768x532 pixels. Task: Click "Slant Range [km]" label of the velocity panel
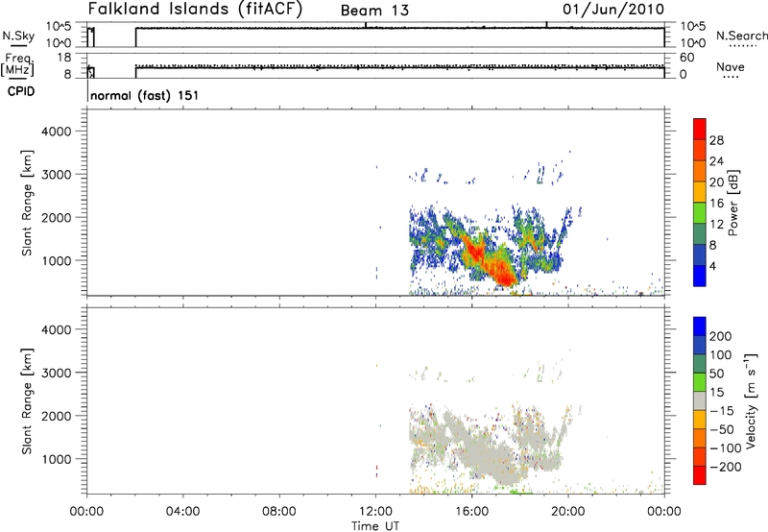pyautogui.click(x=27, y=401)
